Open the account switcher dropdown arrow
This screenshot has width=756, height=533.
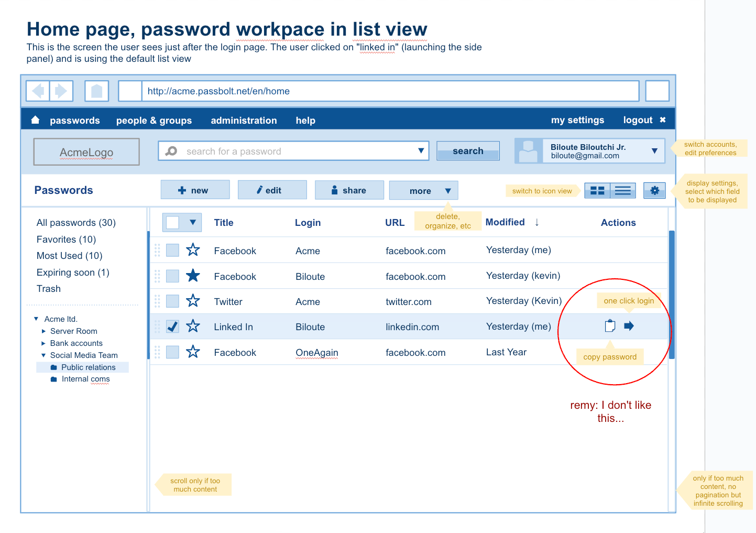(654, 151)
